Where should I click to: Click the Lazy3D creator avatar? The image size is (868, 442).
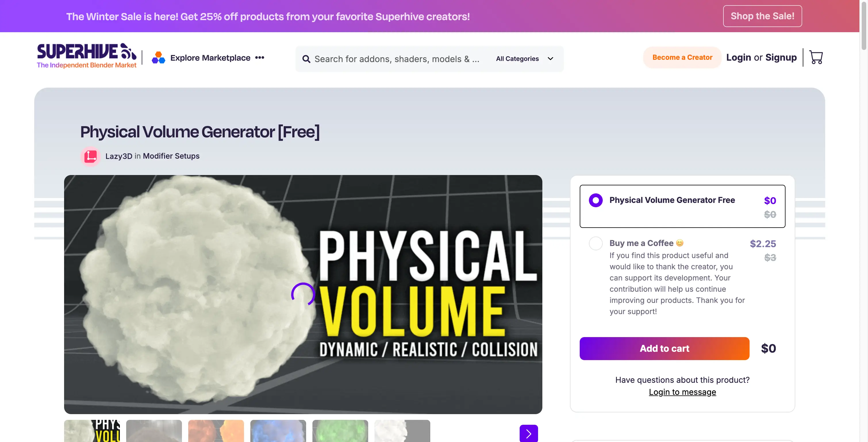coord(90,156)
